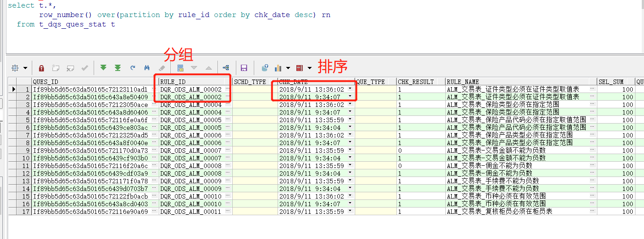The width and height of the screenshot is (644, 239).
Task: Click the CHK_RESULT column header
Action: tap(421, 82)
